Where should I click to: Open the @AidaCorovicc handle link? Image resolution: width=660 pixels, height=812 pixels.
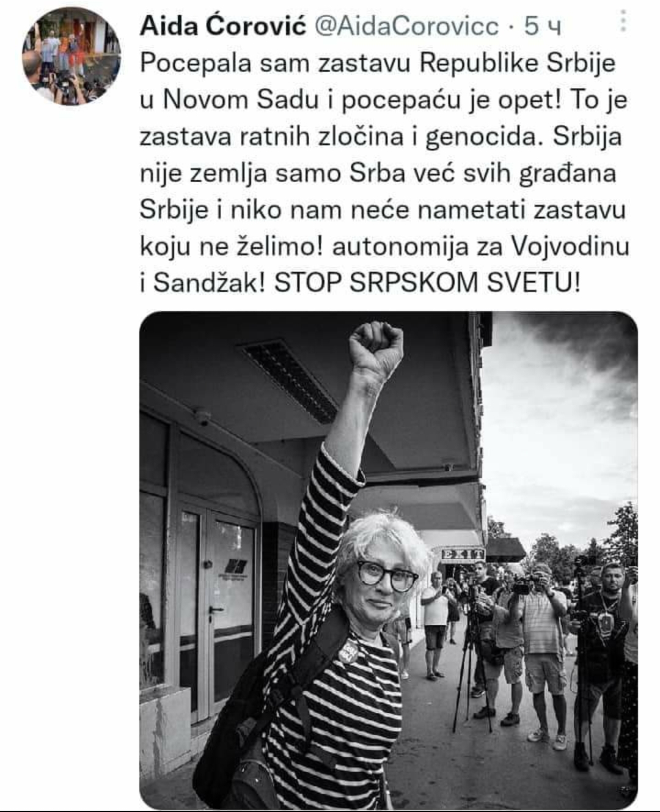coord(406,26)
